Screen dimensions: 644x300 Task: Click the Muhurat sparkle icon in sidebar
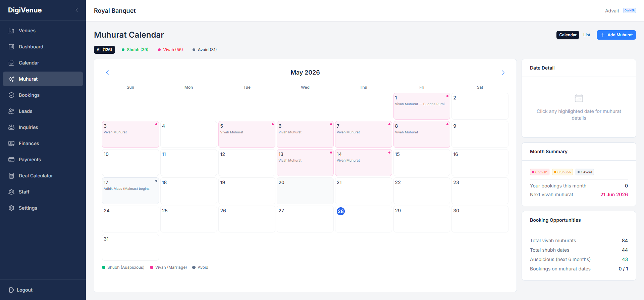tap(11, 79)
